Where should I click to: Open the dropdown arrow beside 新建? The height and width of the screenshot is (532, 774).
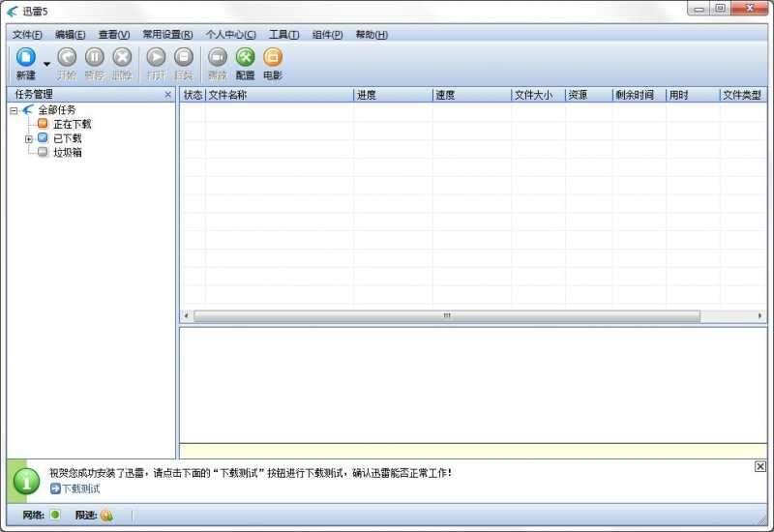46,65
